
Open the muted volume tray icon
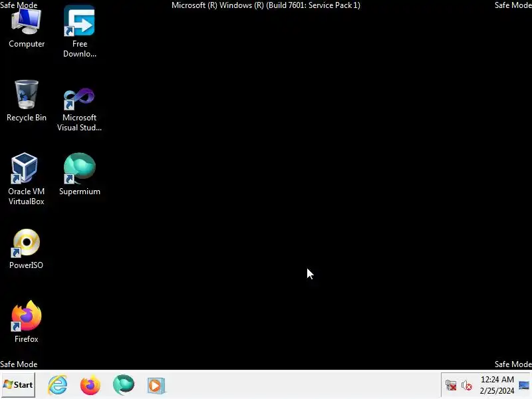pos(467,386)
